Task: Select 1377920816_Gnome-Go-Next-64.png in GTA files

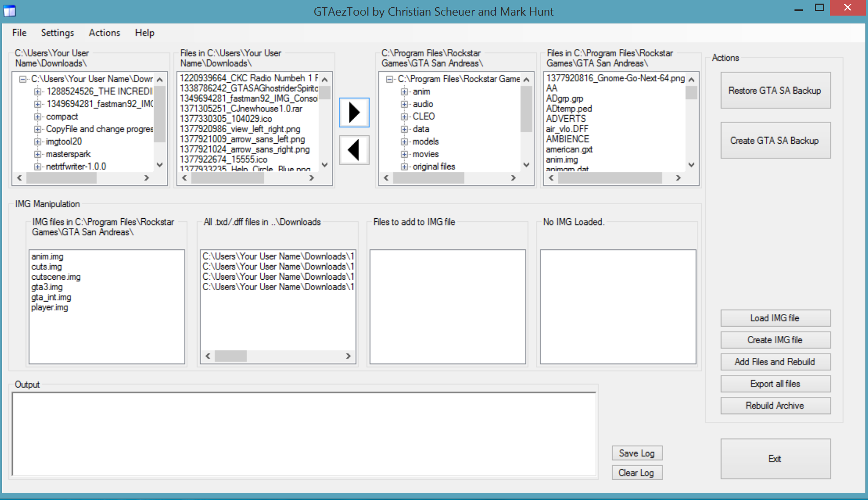Action: pyautogui.click(x=615, y=78)
